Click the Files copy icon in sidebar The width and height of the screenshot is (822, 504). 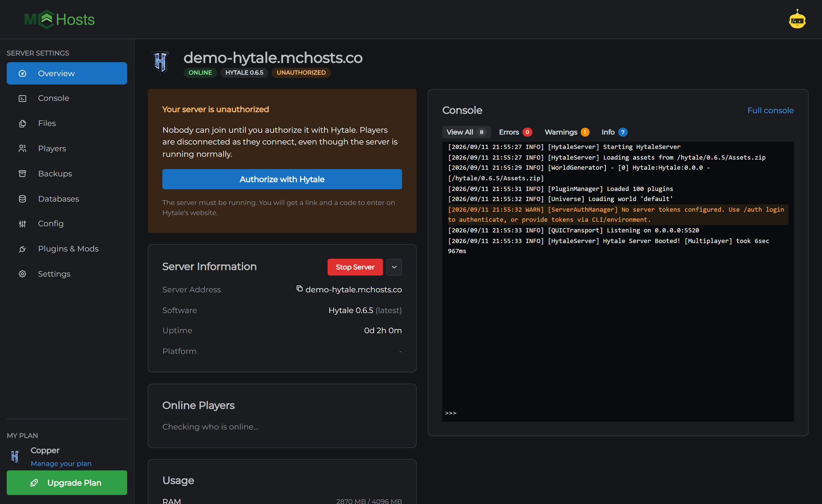tap(22, 123)
